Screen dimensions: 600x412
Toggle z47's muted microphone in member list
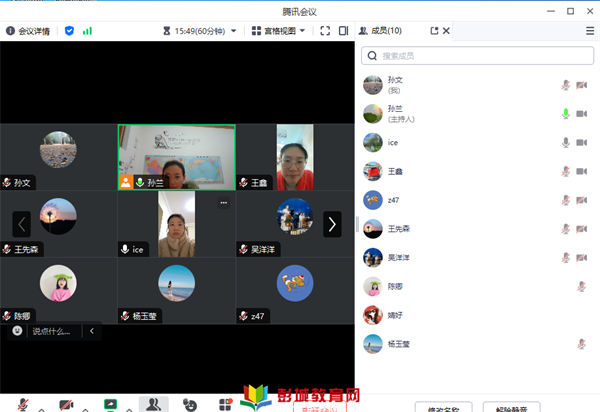[x=566, y=200]
